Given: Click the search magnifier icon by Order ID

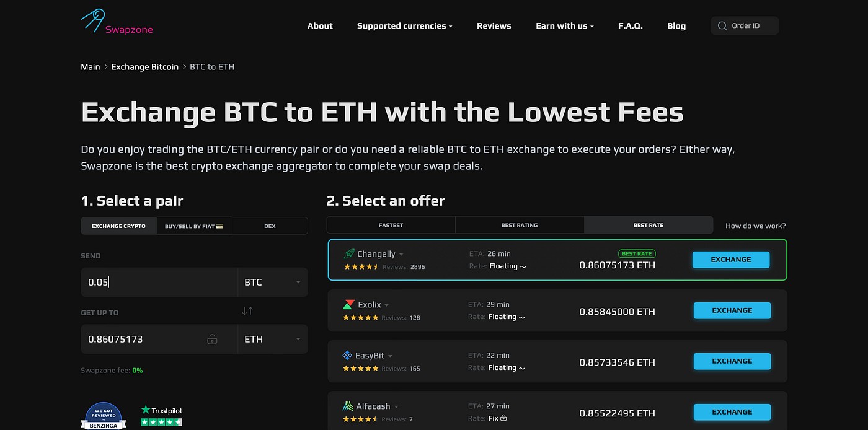Looking at the screenshot, I should click(x=722, y=26).
